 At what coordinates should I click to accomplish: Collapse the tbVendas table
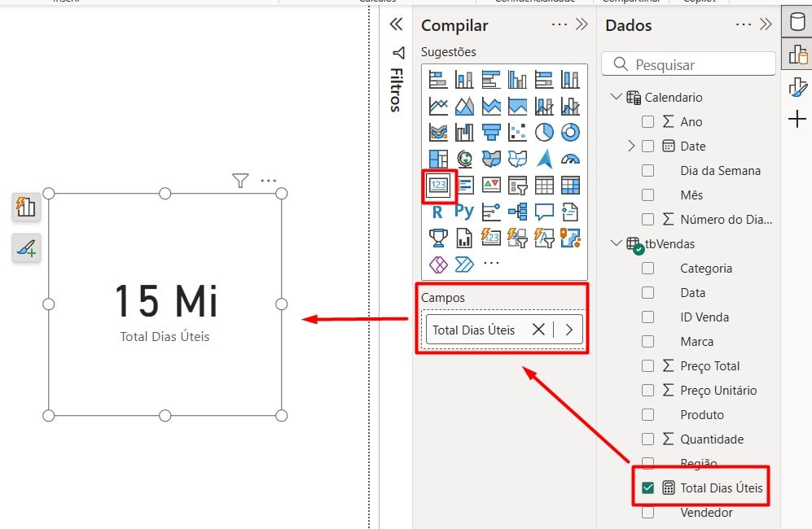pos(617,243)
